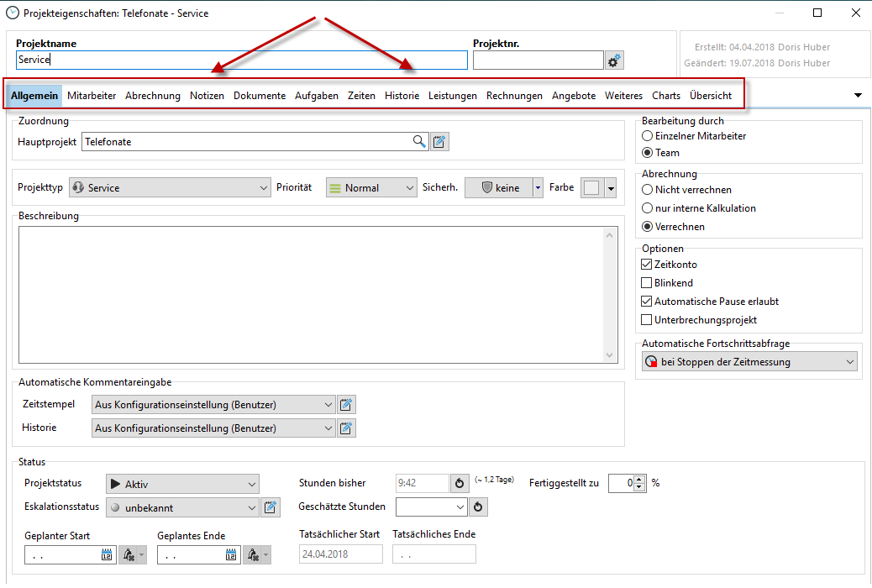Open the Projekttyp dropdown
Image resolution: width=872 pixels, height=588 pixels.
tap(170, 188)
